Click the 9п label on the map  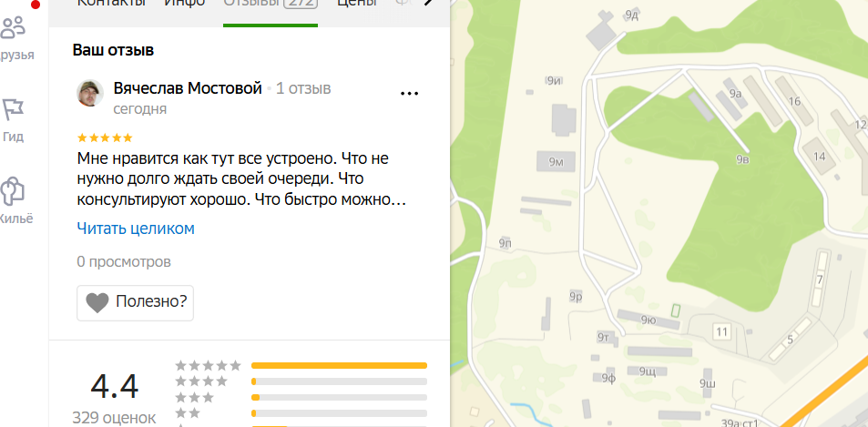pyautogui.click(x=505, y=243)
